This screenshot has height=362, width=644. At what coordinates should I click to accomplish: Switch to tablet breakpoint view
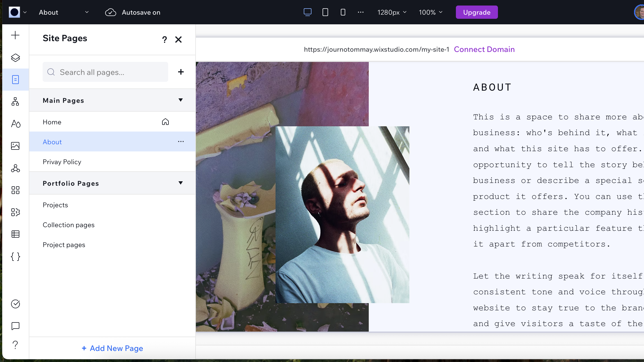click(325, 12)
